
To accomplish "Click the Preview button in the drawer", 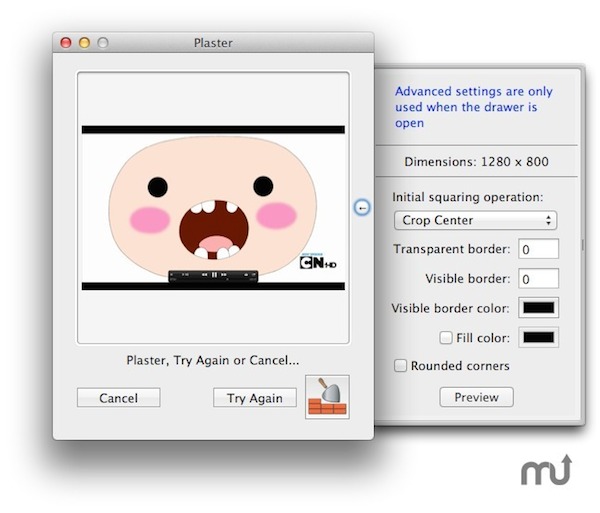I will coord(476,397).
